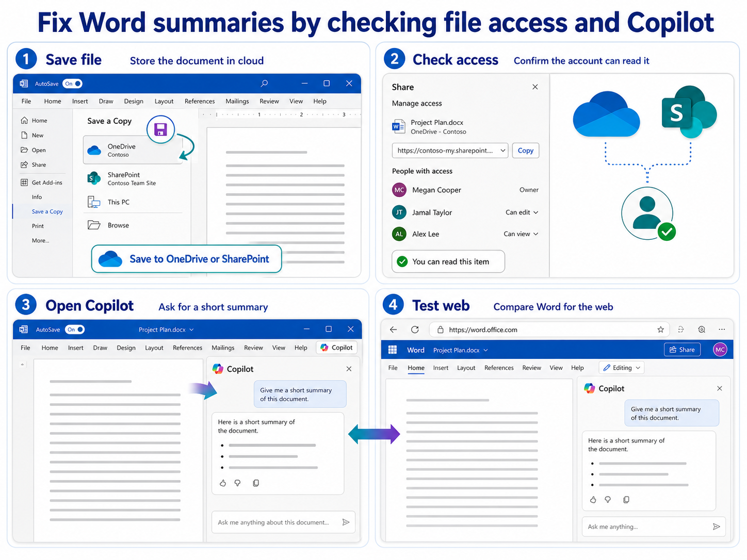The width and height of the screenshot is (747, 560).
Task: Click Jamal Taylor's JT avatar
Action: [x=399, y=212]
